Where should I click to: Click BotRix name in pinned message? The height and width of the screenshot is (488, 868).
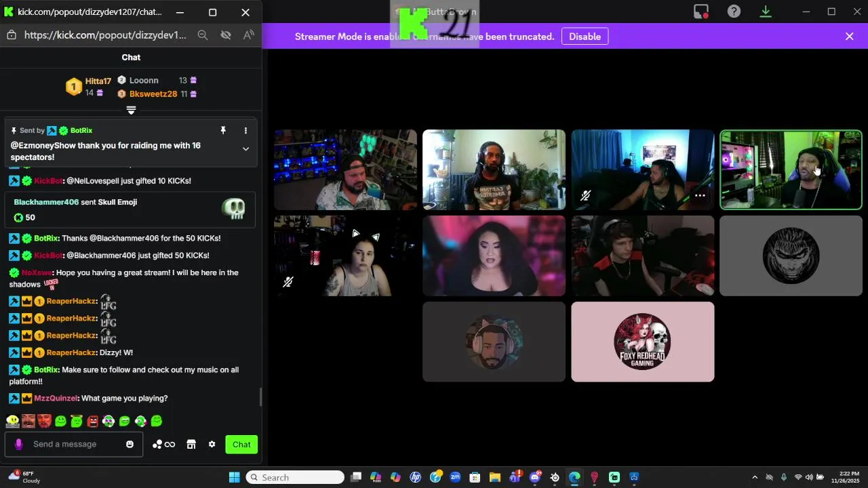point(81,130)
